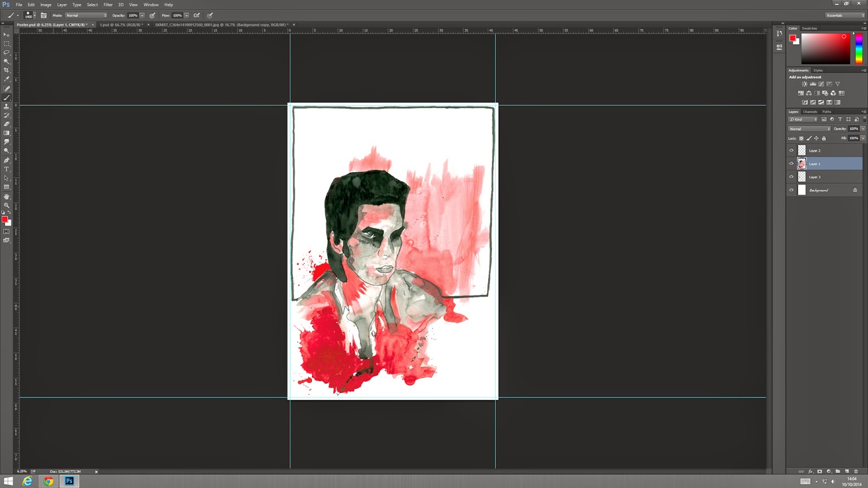Open the brush Opacity slider arrow
Screen dimensions: 868x488
[x=142, y=15]
